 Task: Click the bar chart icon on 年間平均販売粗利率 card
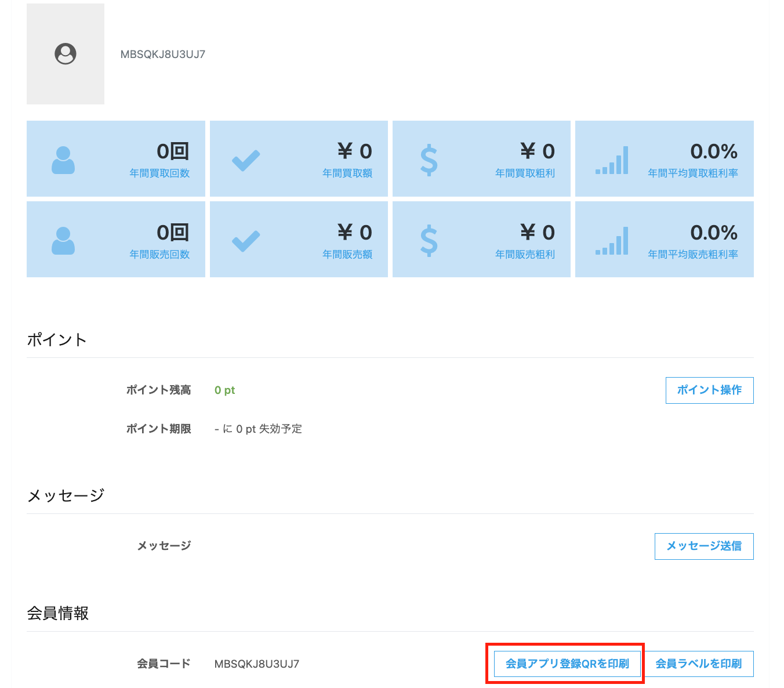pos(612,241)
